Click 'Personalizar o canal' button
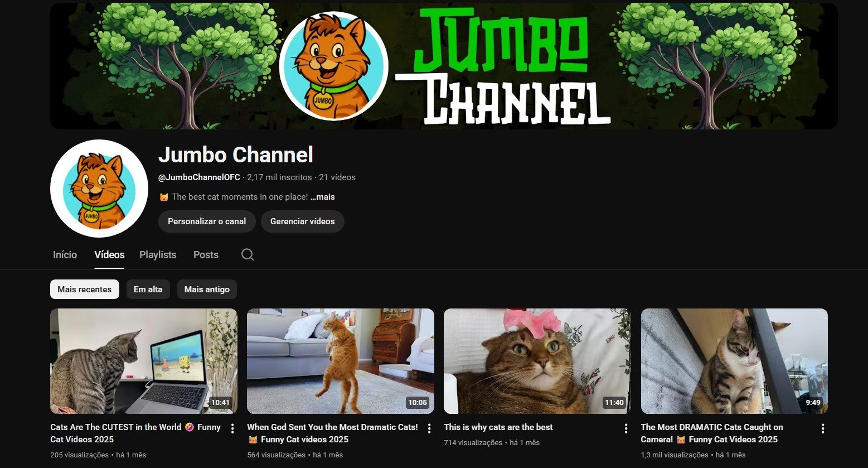This screenshot has height=468, width=868. tap(207, 221)
